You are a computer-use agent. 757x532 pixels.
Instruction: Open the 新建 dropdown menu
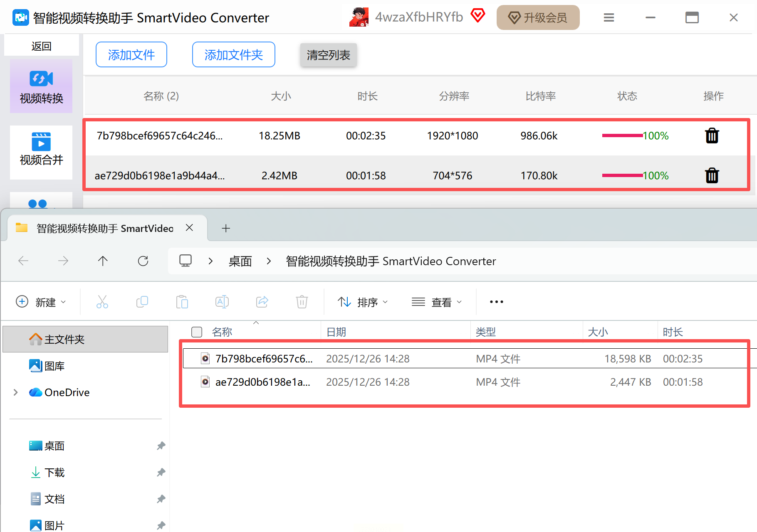(x=41, y=302)
